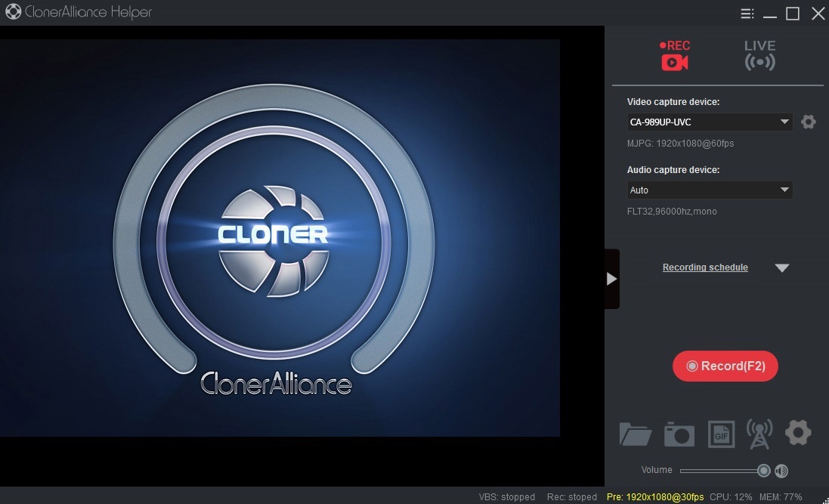Click the ClonerAlliance Helper logo icon
Image resolution: width=829 pixels, height=504 pixels.
(13, 11)
